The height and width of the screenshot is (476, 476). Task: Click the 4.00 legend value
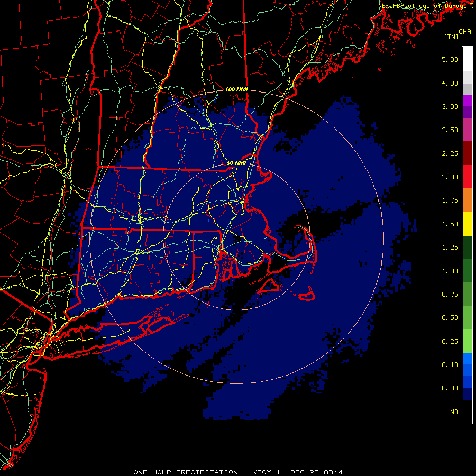click(x=450, y=83)
